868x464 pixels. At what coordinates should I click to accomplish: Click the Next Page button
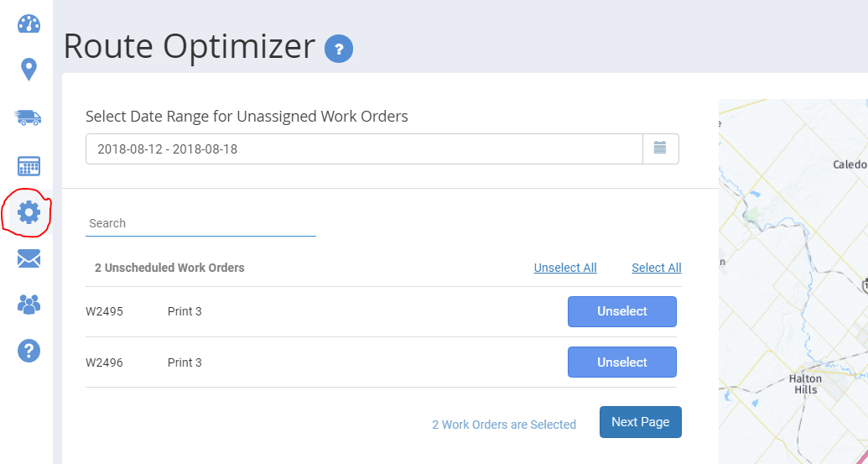pos(641,422)
